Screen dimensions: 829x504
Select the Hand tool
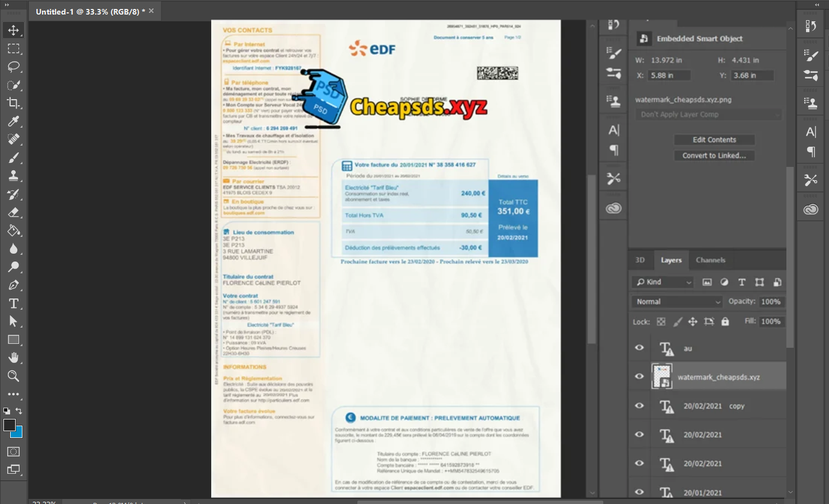pos(13,358)
